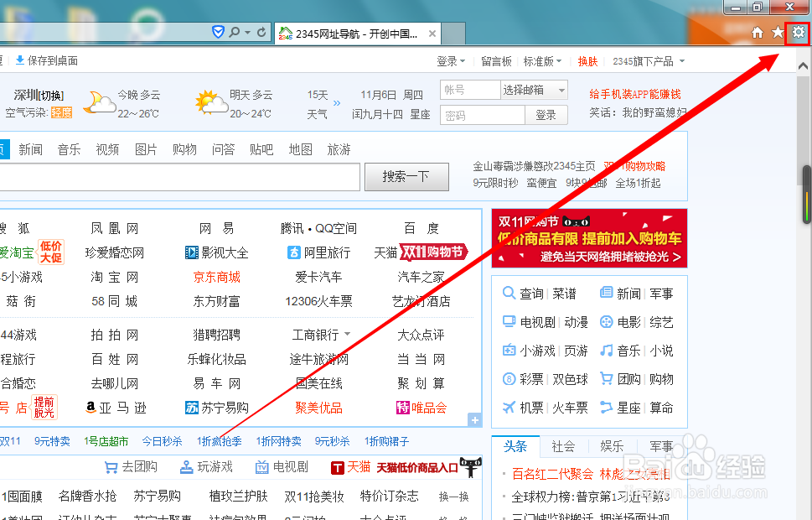Open the 选择邮箱 combo box
This screenshot has width=812, height=520.
534,91
